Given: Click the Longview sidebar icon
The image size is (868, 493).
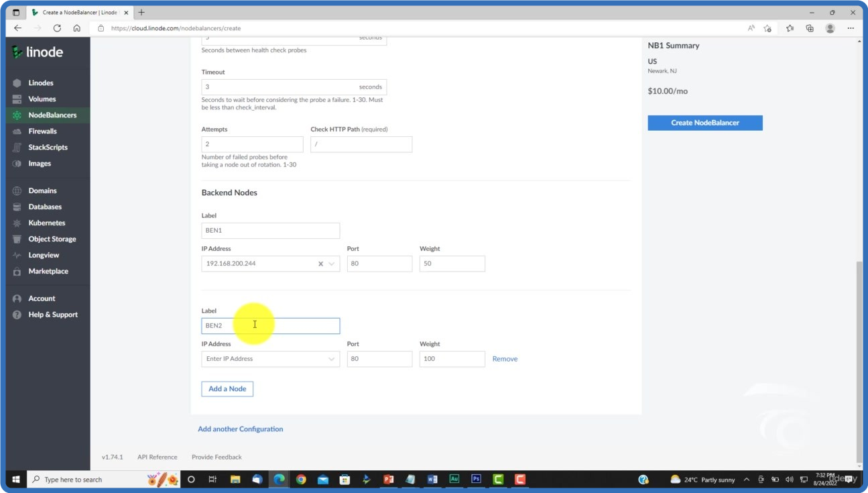Looking at the screenshot, I should pos(17,256).
